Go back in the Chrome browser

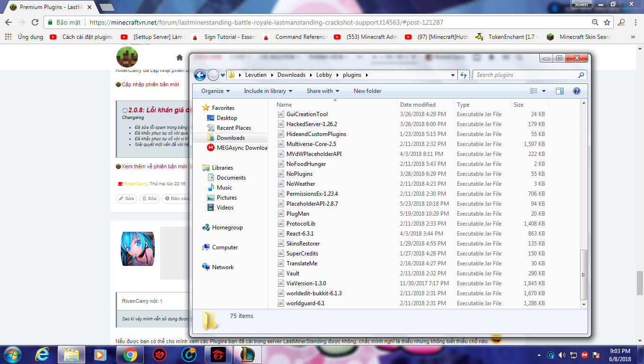tap(9, 22)
